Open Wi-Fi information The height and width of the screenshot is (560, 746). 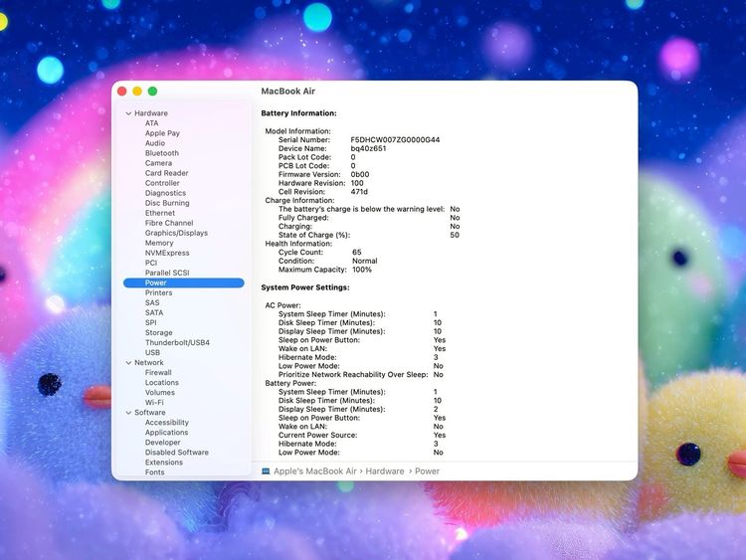pyautogui.click(x=154, y=403)
